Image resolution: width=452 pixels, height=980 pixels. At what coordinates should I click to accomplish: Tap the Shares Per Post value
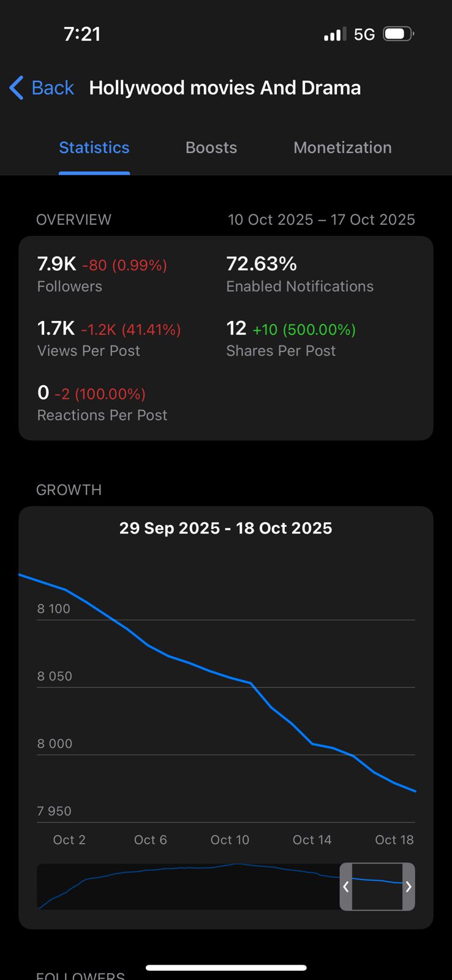[x=236, y=328]
